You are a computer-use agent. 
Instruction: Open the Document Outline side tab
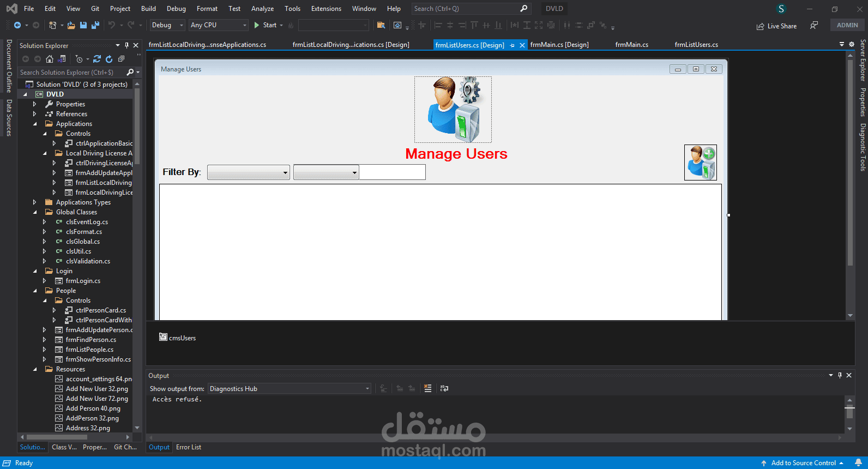tap(9, 66)
